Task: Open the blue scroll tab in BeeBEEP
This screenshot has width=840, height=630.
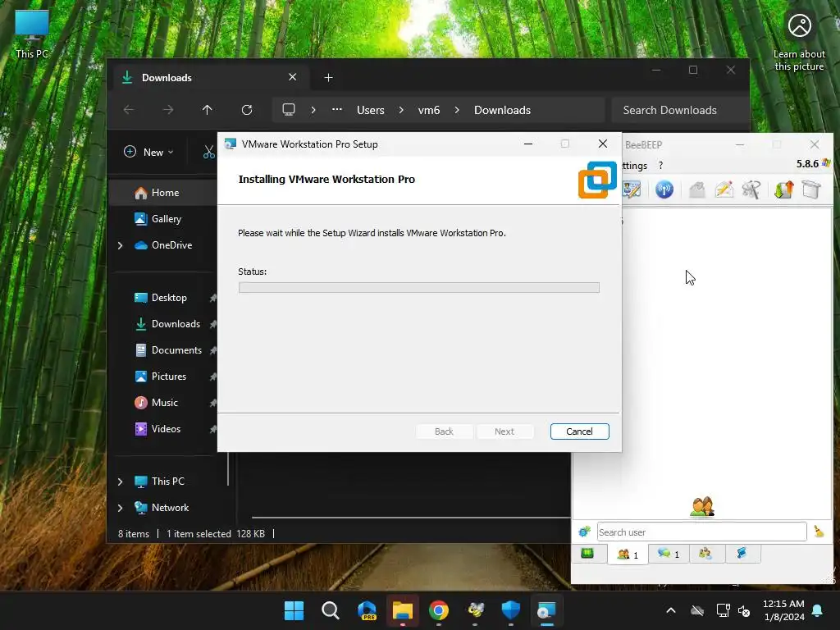Action: pyautogui.click(x=742, y=554)
